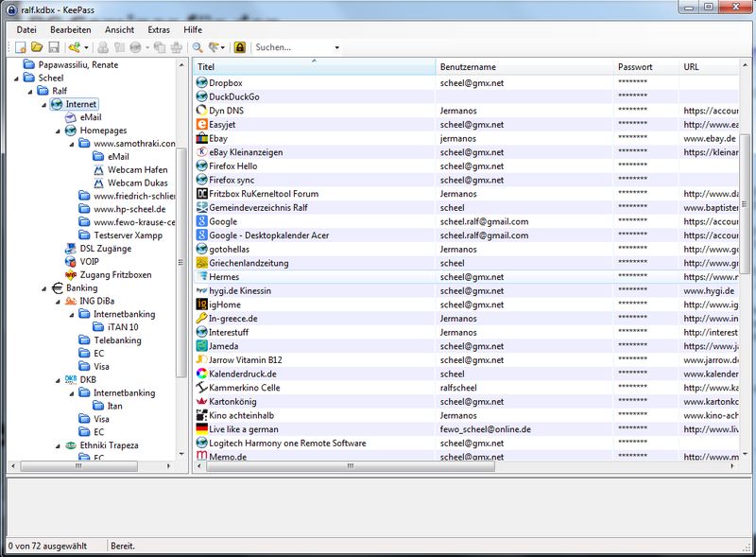This screenshot has width=756, height=557.
Task: Collapse the ING DiBa group expander
Action: click(x=58, y=303)
